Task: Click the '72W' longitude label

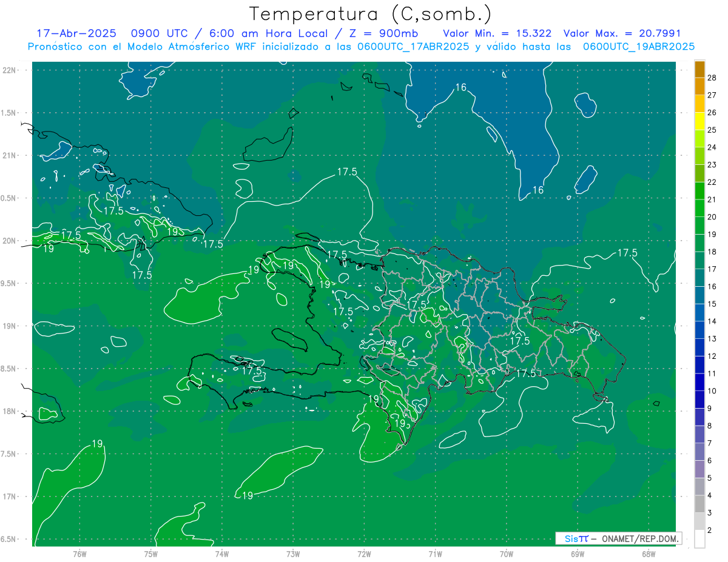Action: [364, 554]
